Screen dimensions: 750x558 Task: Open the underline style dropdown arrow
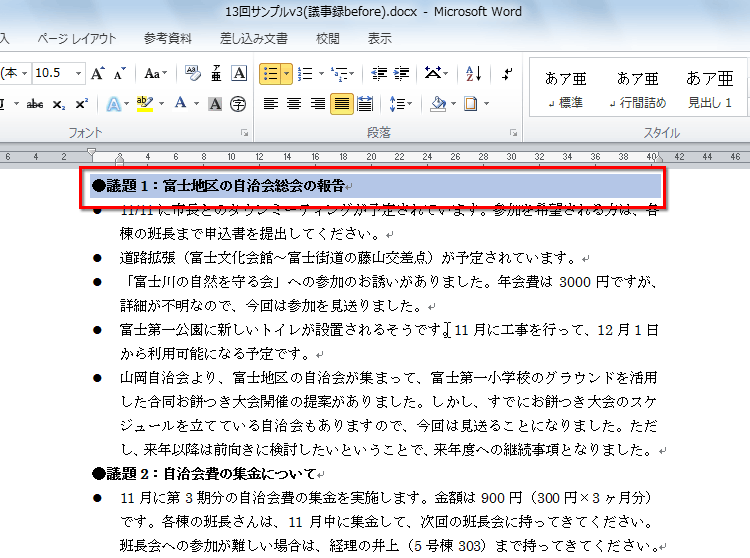pos(16,104)
